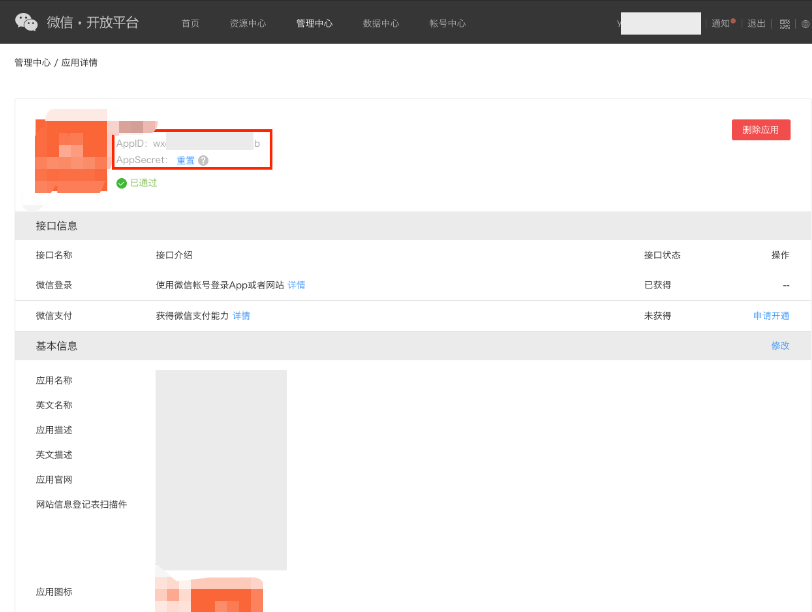This screenshot has height=612, width=812.
Task: Click the 应用官网 label
Action: pos(54,480)
